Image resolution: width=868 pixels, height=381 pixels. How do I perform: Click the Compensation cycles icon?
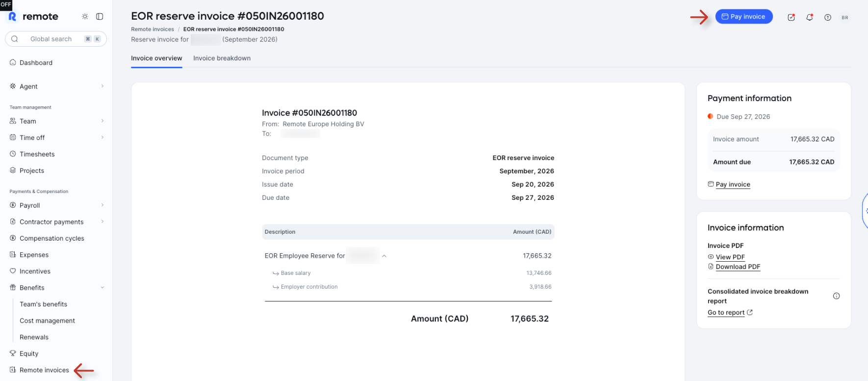tap(13, 238)
